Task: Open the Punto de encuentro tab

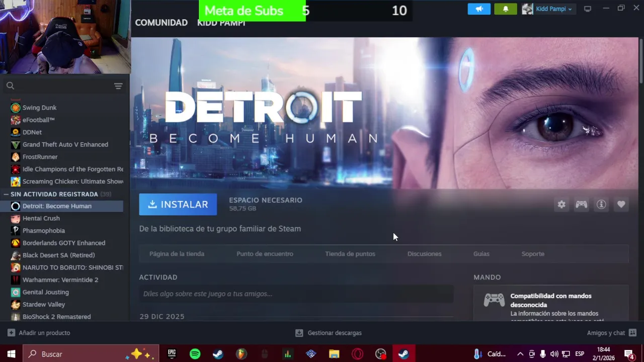Action: point(265,254)
